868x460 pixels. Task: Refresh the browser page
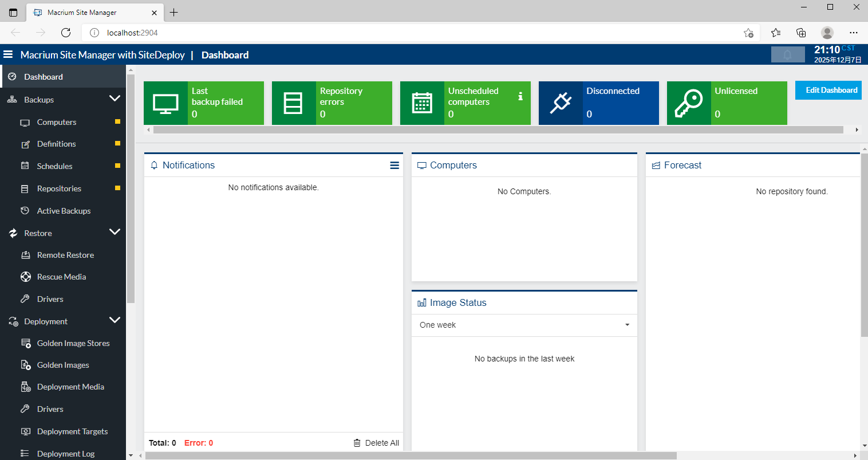pos(66,33)
